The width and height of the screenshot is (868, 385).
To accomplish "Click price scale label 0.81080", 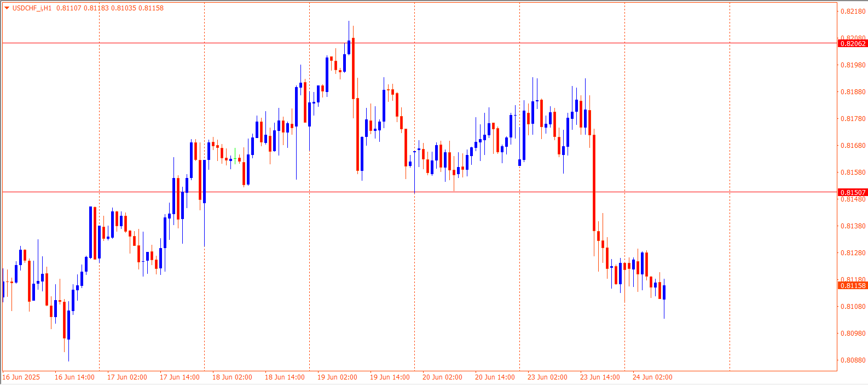I will (853, 307).
